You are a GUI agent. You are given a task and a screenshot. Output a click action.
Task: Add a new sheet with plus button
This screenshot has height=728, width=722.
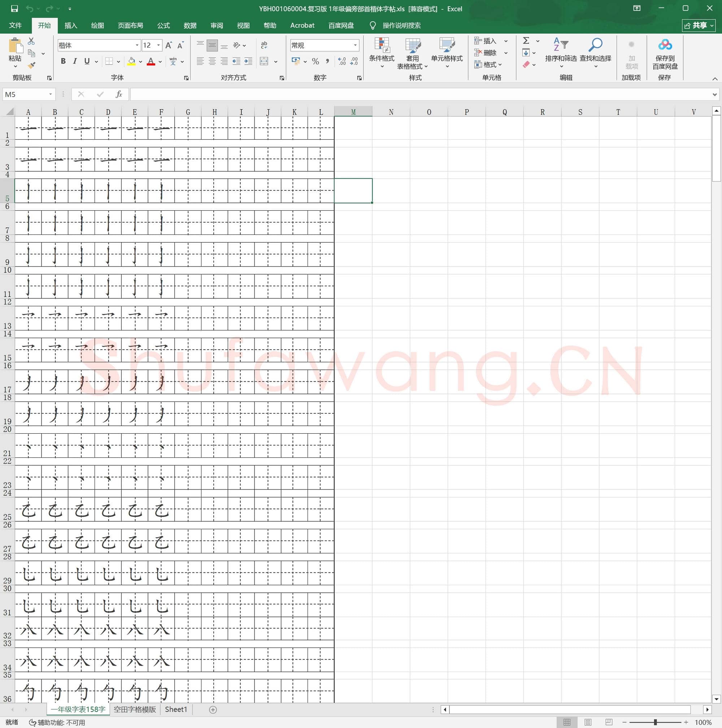click(x=213, y=710)
